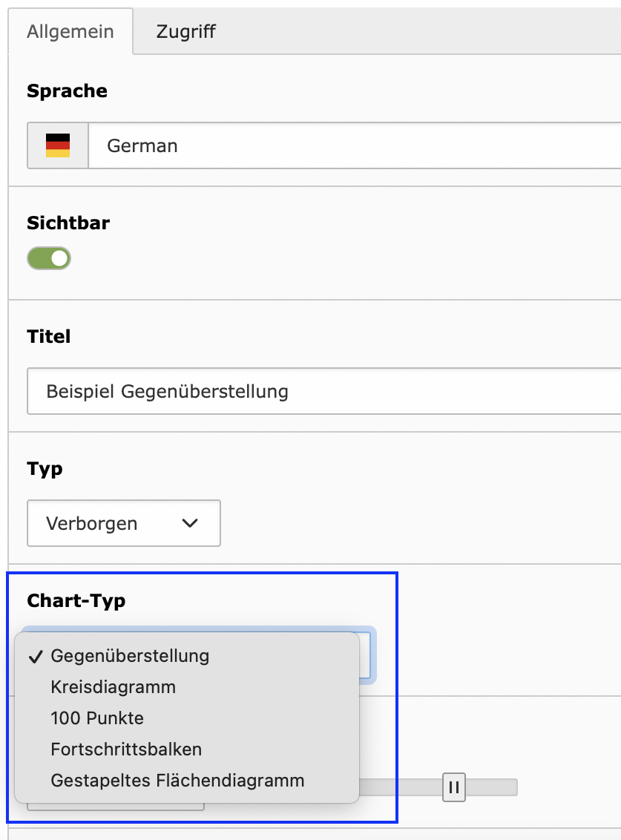Click the Sprache field label
Viewport: 621px width, 840px height.
point(67,91)
